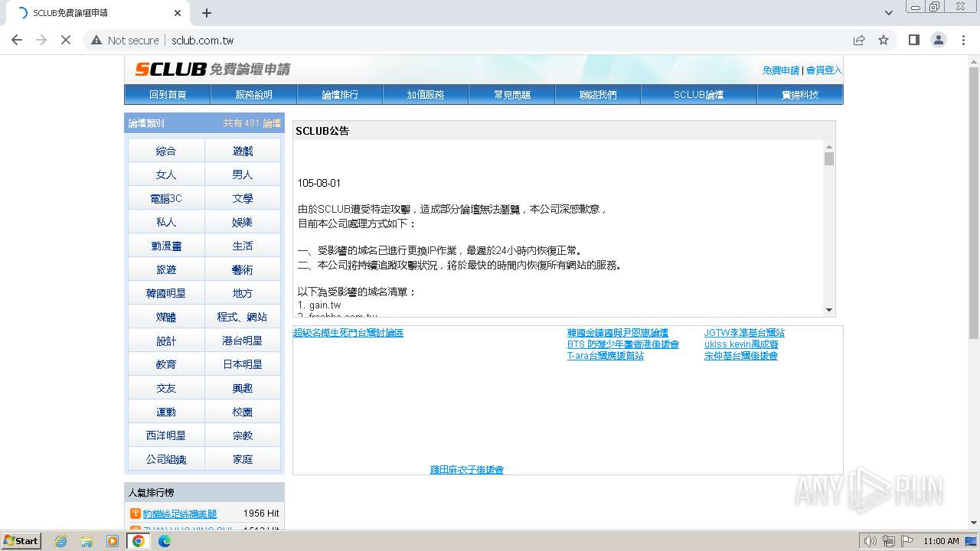The image size is (980, 551).
Task: Select 日本明星 forum category
Action: pyautogui.click(x=243, y=364)
